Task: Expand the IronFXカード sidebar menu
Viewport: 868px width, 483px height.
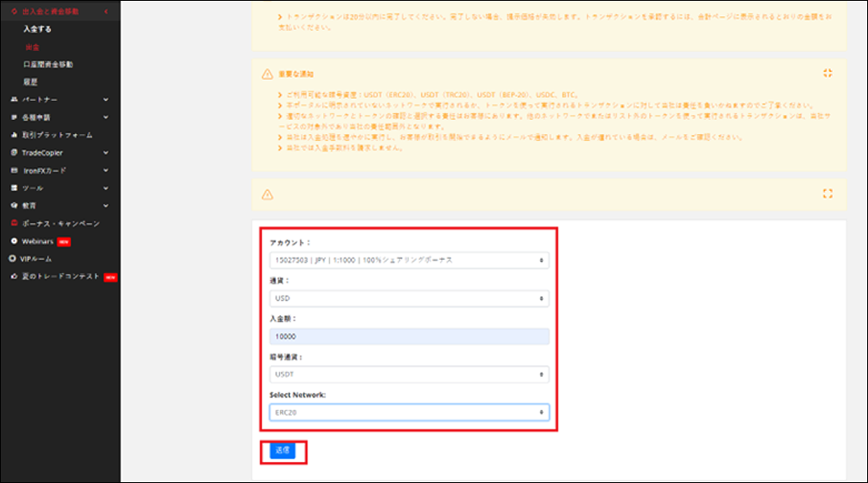Action: tap(105, 171)
